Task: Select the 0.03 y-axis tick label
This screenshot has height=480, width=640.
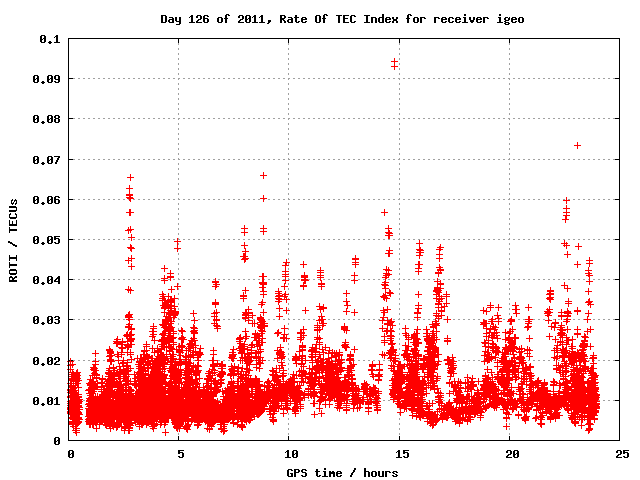Action: coord(47,320)
